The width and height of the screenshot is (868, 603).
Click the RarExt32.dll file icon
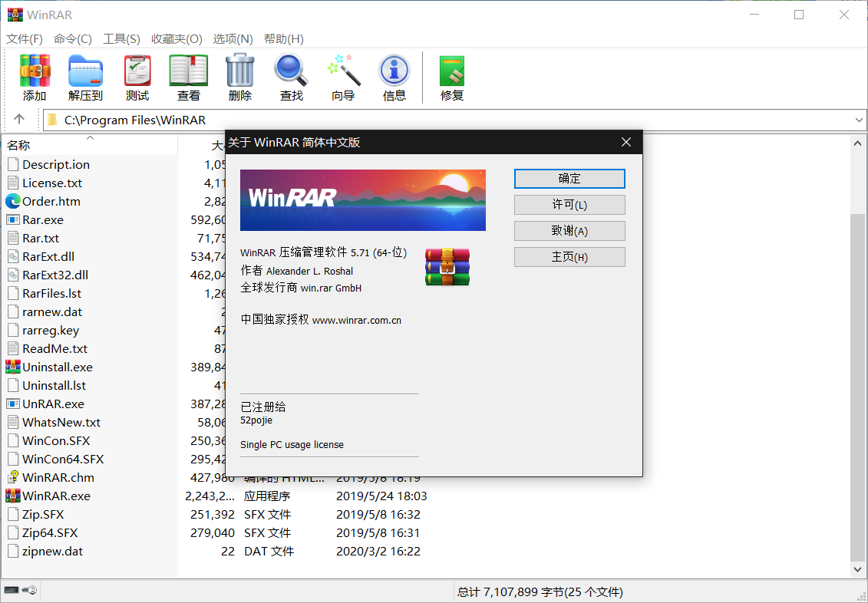click(x=13, y=275)
